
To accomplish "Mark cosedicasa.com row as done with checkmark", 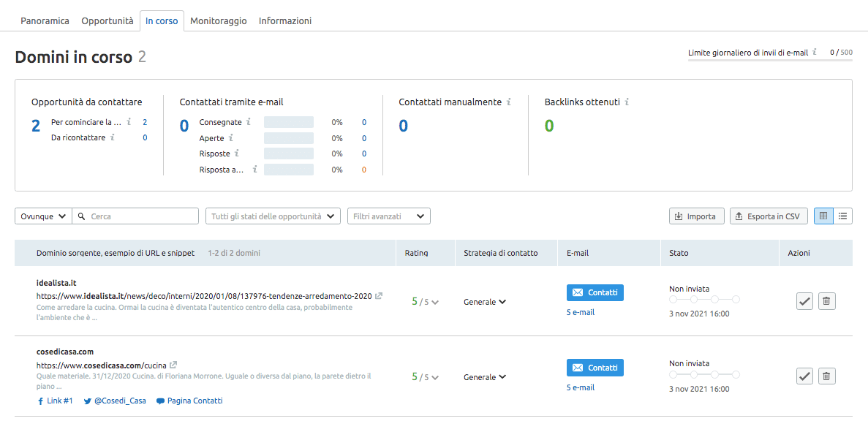I will 804,376.
